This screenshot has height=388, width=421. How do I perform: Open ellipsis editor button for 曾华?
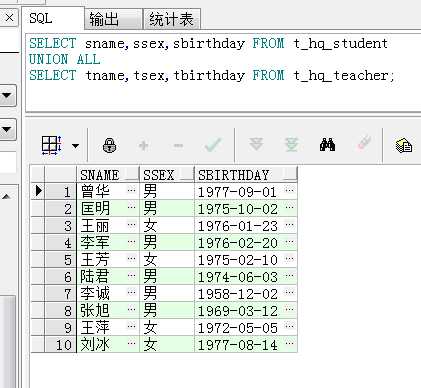[x=132, y=191]
